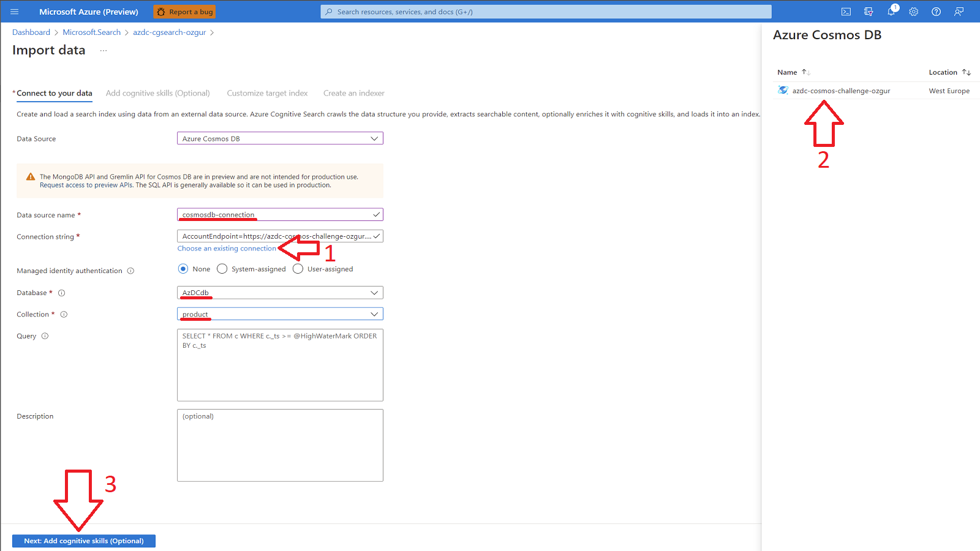Choose System-assigned managed identity
The height and width of the screenshot is (551, 980).
tap(222, 268)
